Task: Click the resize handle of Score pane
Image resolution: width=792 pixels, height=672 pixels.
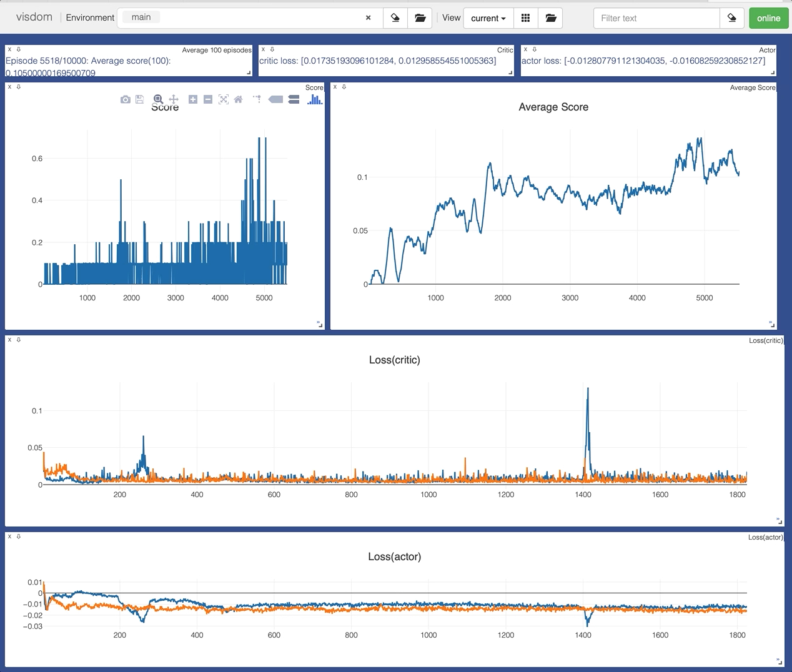Action: click(x=319, y=324)
